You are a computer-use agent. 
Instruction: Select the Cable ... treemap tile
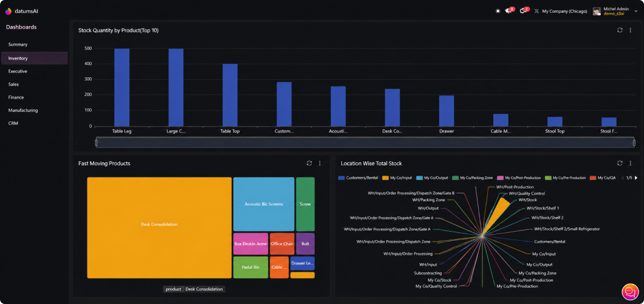coord(279,267)
